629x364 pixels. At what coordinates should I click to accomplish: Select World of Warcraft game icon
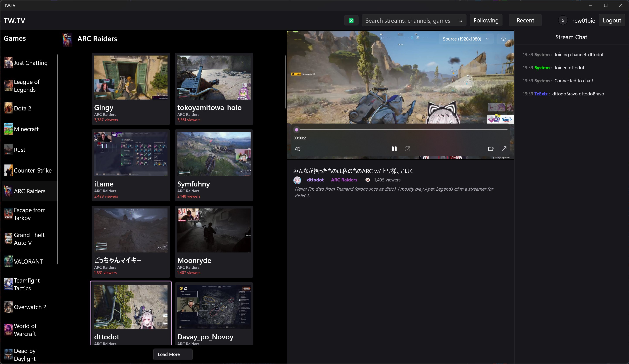click(9, 330)
